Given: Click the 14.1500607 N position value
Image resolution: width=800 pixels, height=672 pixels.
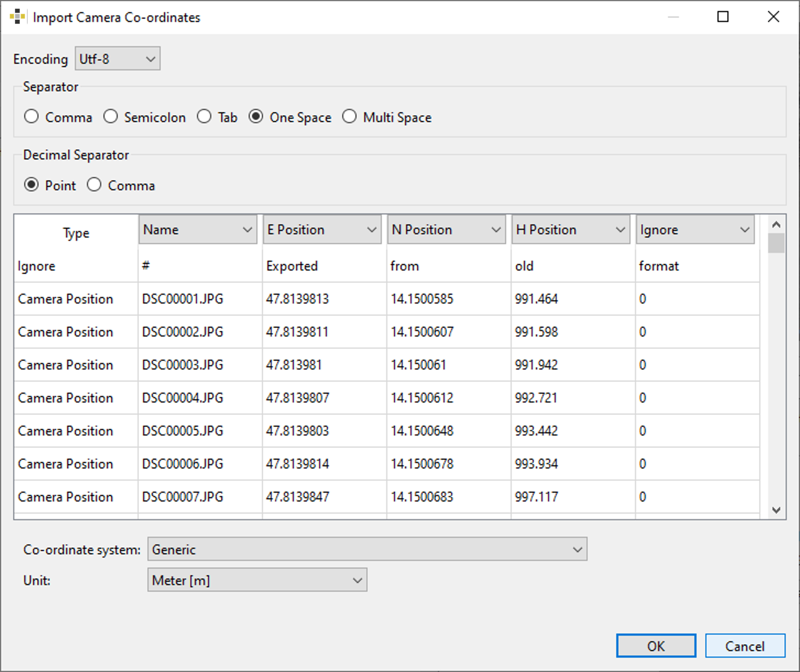Looking at the screenshot, I should (448, 332).
